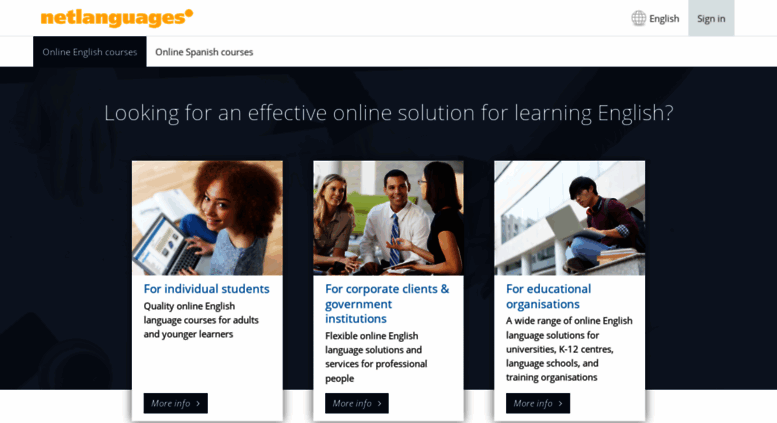Follow the For educational organisations heading link
The width and height of the screenshot is (777, 423).
coord(549,296)
